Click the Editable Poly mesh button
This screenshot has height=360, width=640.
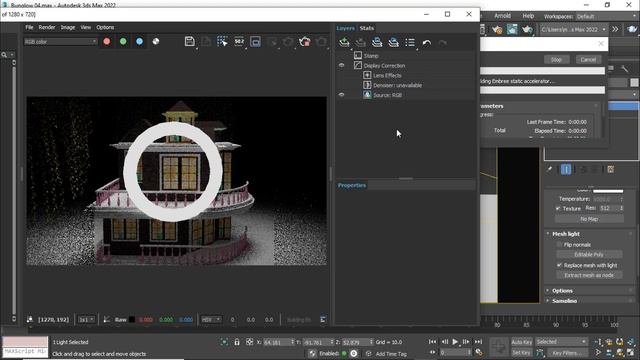tap(589, 254)
